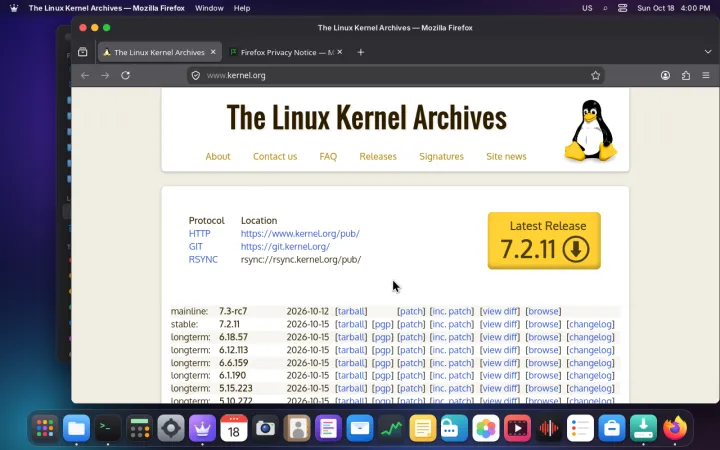The image size is (720, 450).
Task: Click the shield site-information icon in address bar
Action: pos(196,75)
